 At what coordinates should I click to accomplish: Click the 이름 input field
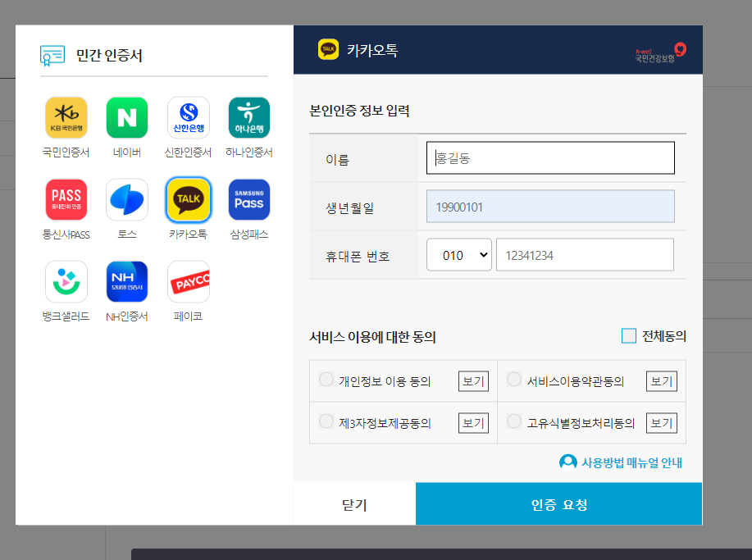pyautogui.click(x=549, y=157)
